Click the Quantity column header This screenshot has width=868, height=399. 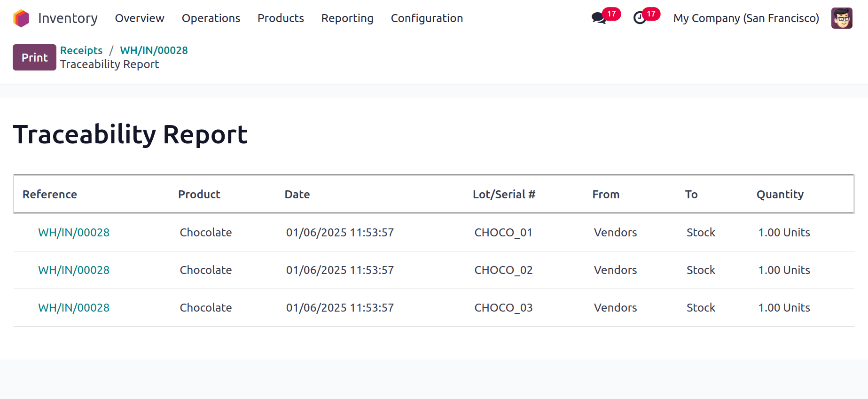coord(780,195)
